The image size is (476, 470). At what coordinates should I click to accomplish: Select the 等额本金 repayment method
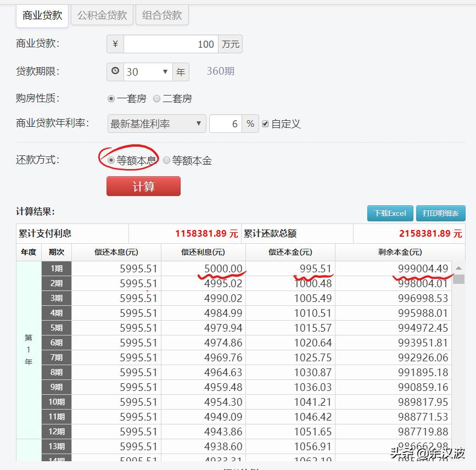166,160
